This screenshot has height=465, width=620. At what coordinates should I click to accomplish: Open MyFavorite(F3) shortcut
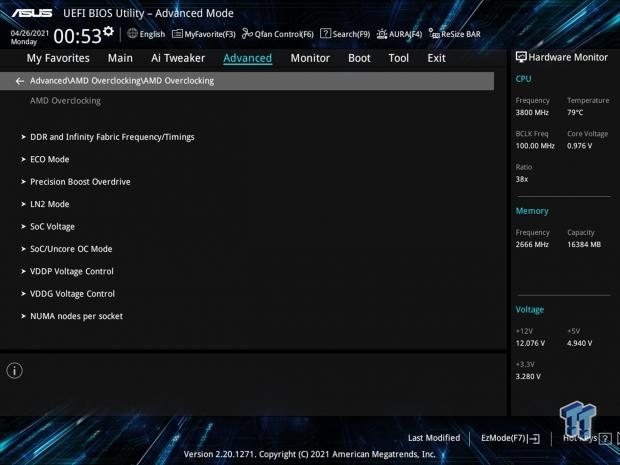pyautogui.click(x=210, y=34)
